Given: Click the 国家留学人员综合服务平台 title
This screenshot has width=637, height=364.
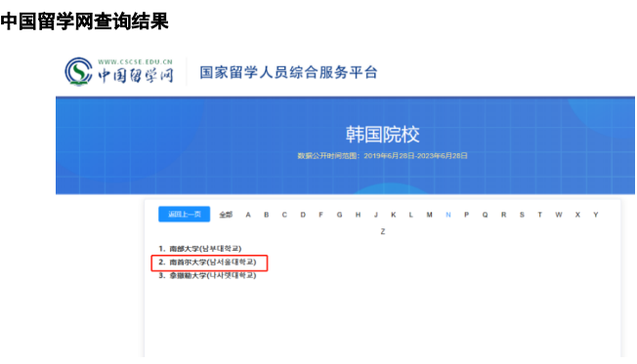Looking at the screenshot, I should (288, 72).
